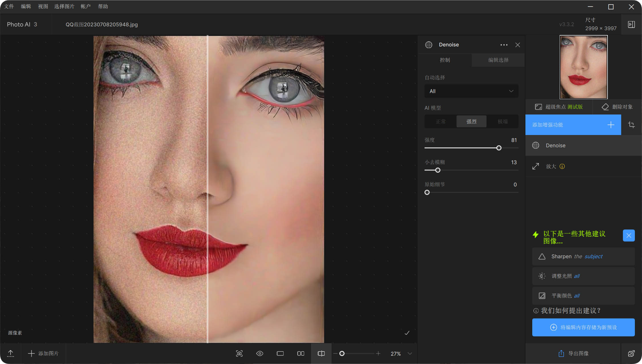Click the Denoise row globe icon
642x364 pixels.
pos(536,146)
